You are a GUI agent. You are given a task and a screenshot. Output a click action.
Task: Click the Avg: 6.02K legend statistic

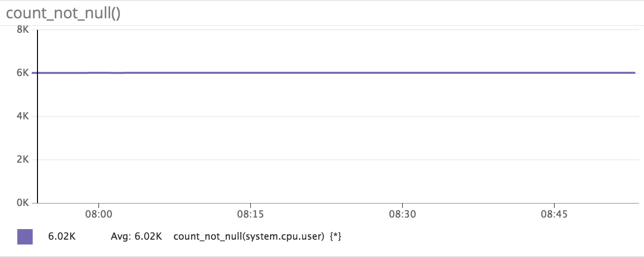pyautogui.click(x=136, y=236)
